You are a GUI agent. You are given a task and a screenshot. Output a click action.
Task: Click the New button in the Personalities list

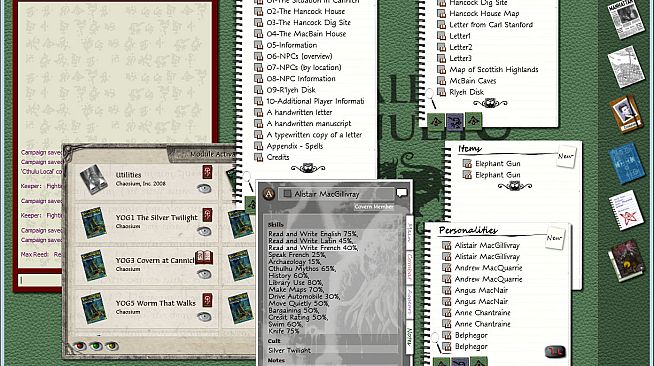coord(555,238)
